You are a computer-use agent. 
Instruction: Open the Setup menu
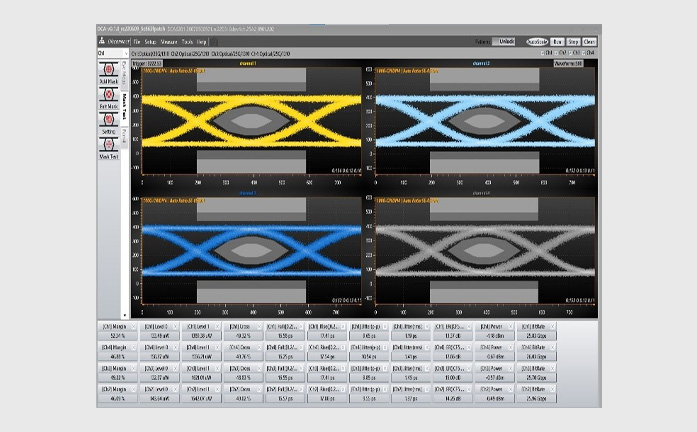[150, 42]
